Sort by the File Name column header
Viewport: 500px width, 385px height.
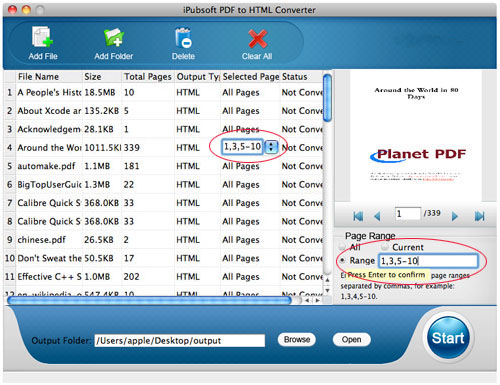[49, 77]
